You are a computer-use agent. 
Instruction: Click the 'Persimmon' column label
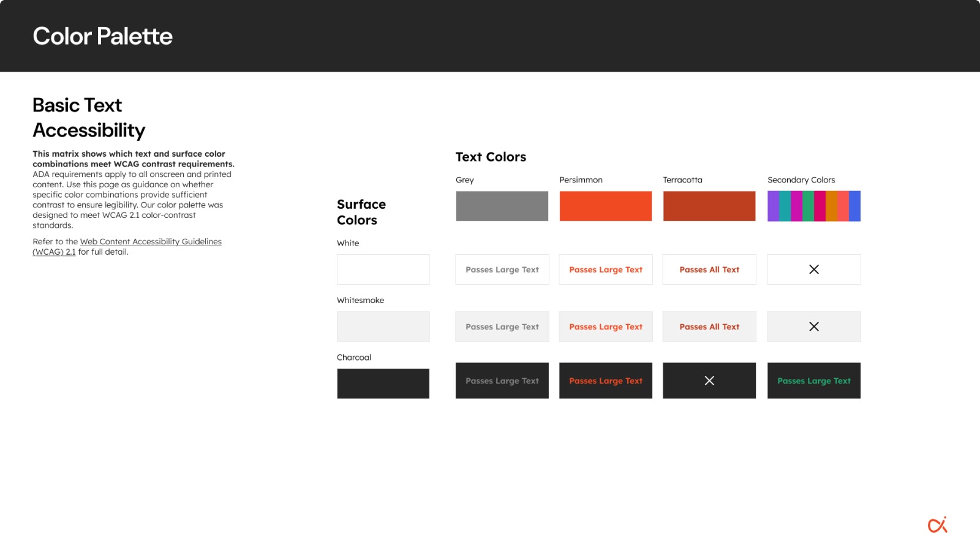[581, 180]
